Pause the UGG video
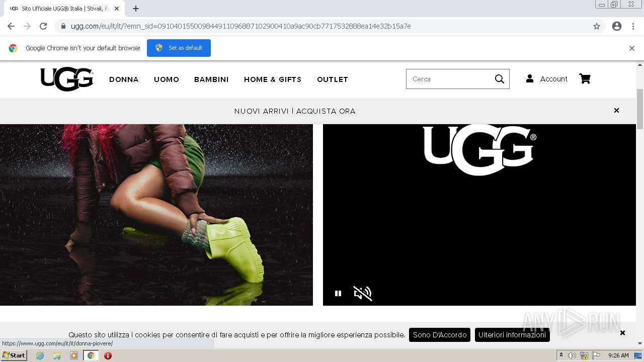644x362 pixels. click(x=338, y=293)
